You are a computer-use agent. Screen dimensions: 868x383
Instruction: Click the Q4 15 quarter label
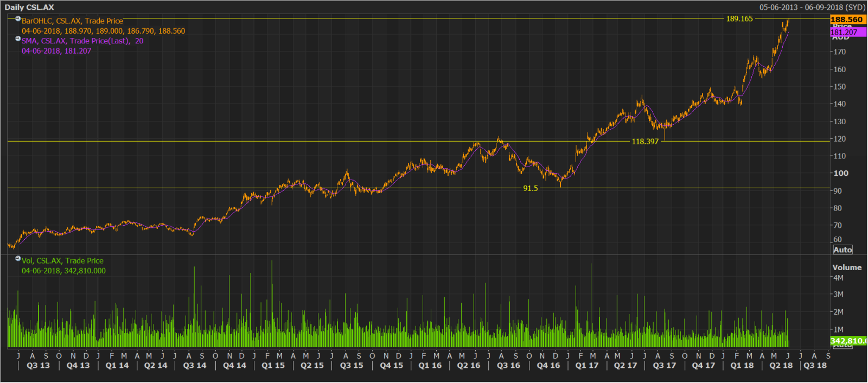(x=391, y=366)
